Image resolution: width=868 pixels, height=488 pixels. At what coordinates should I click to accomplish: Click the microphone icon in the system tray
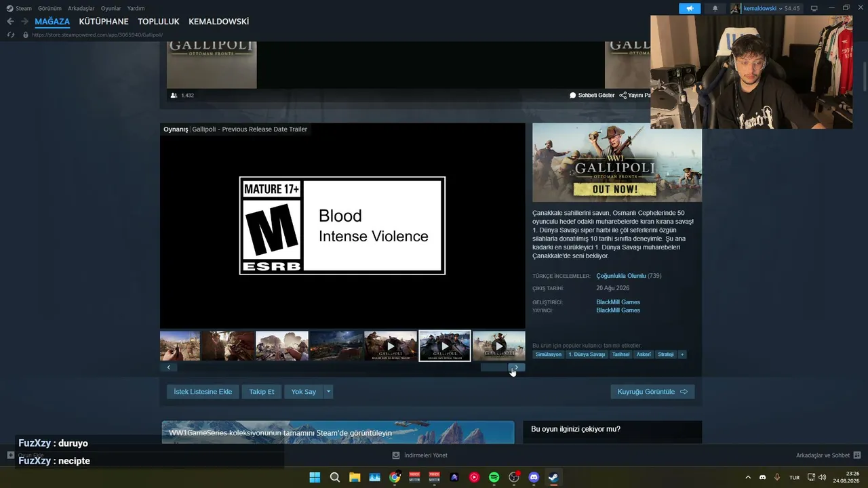(777, 477)
